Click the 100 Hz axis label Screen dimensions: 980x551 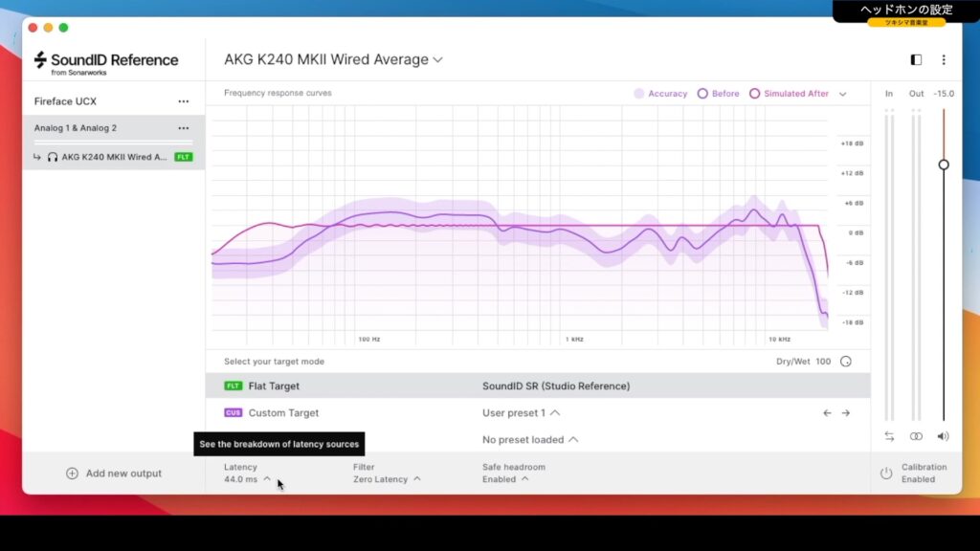click(x=369, y=340)
